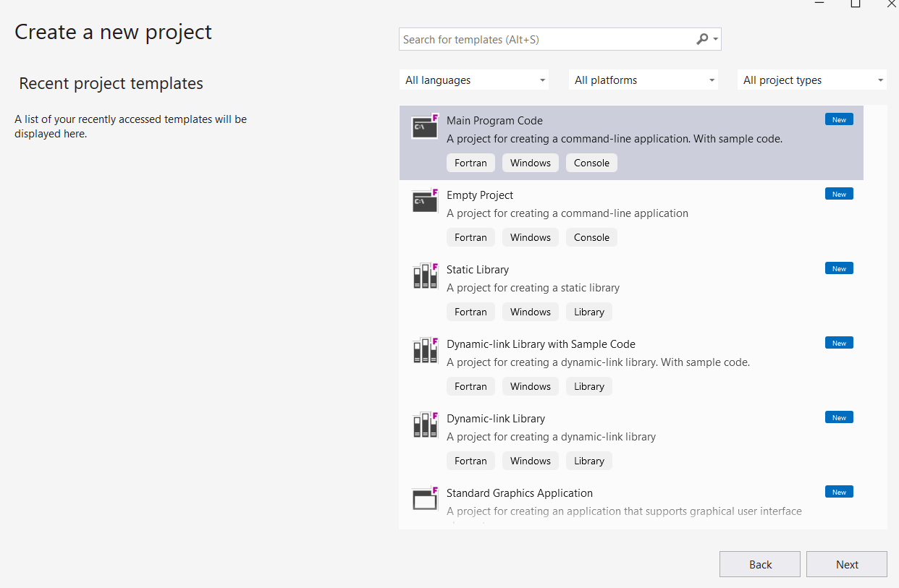Click the Empty Project console icon
The height and width of the screenshot is (588, 899).
coord(426,200)
